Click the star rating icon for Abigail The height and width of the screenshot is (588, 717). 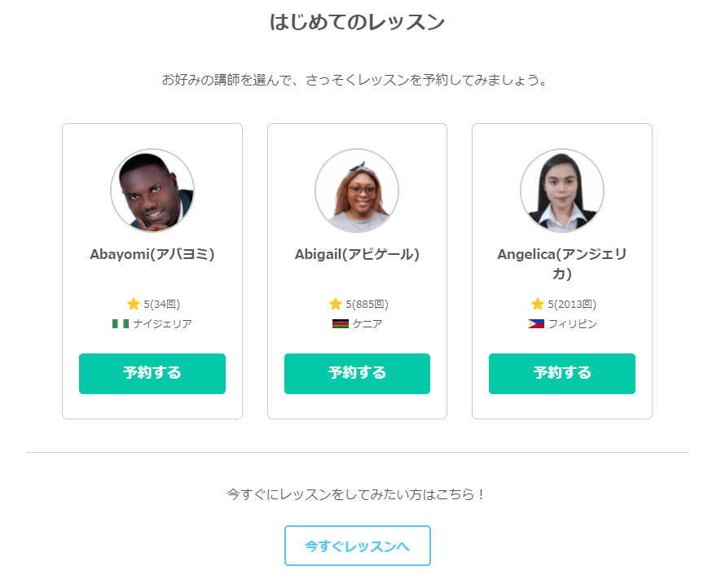[x=335, y=304]
